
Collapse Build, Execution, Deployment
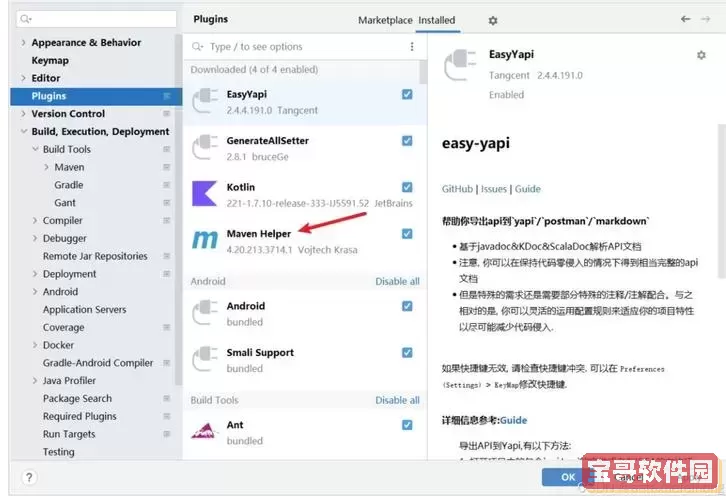pyautogui.click(x=24, y=131)
